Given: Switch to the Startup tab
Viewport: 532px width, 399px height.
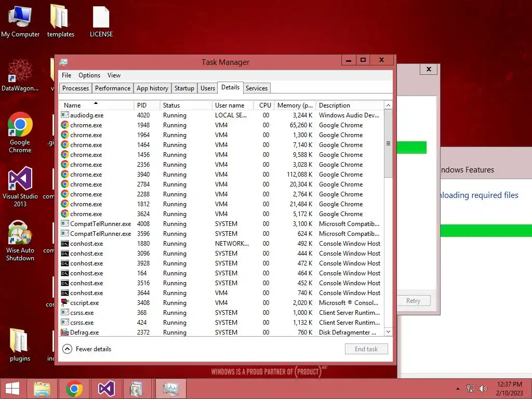Looking at the screenshot, I should (184, 88).
